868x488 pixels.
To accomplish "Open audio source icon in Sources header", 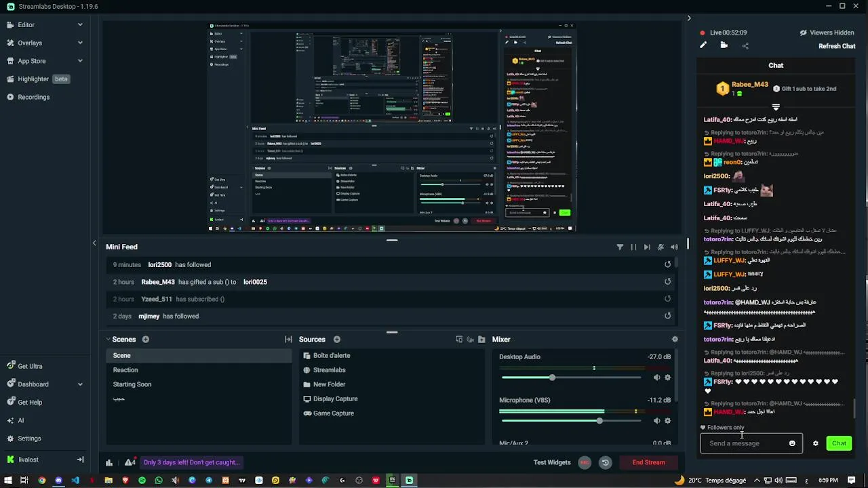I will (470, 340).
